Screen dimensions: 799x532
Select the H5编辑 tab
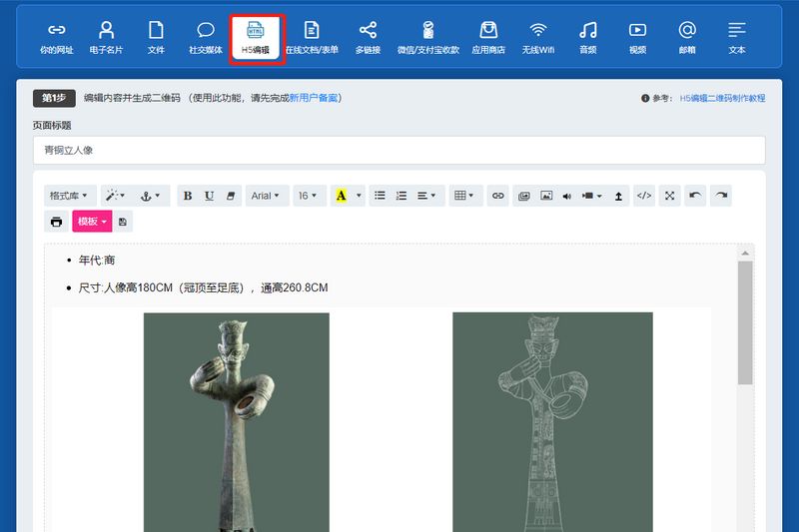coord(256,38)
